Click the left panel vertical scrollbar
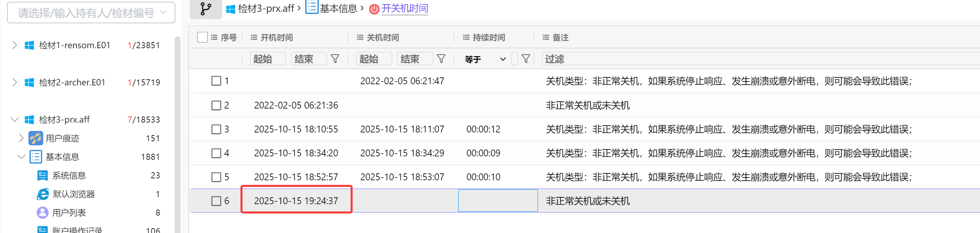 click(x=177, y=134)
